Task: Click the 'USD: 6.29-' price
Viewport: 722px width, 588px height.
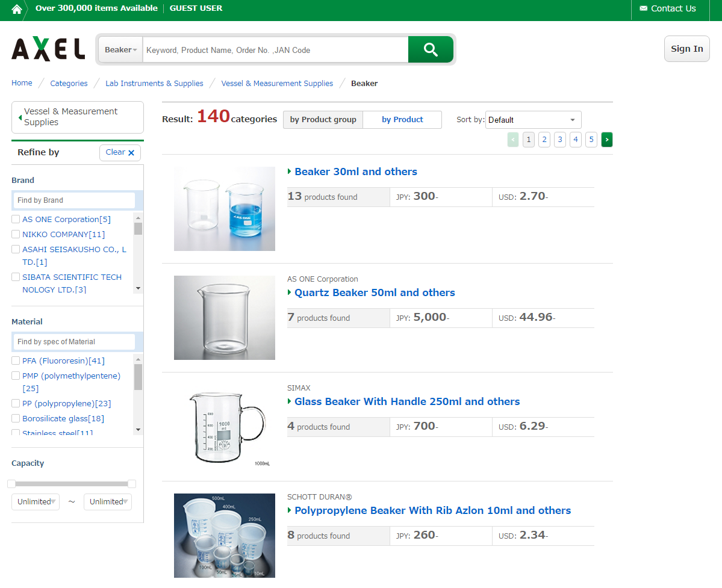Action: click(x=523, y=427)
